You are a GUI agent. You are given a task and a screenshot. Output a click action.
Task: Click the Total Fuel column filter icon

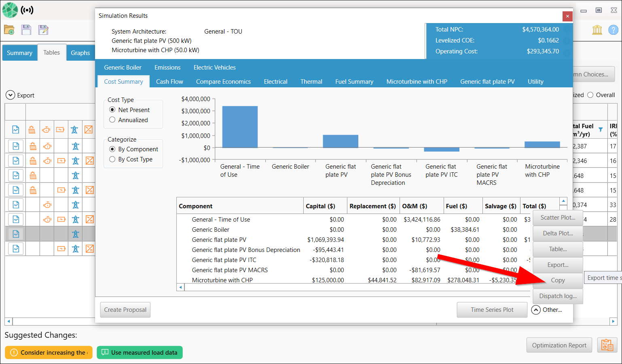tap(601, 130)
